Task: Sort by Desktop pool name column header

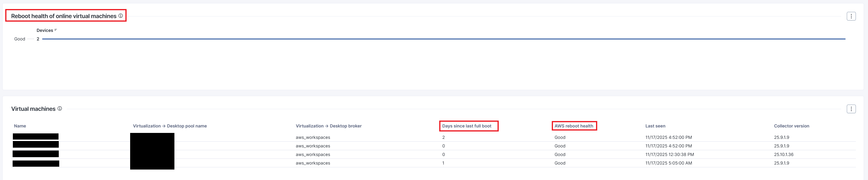Action: click(x=169, y=126)
